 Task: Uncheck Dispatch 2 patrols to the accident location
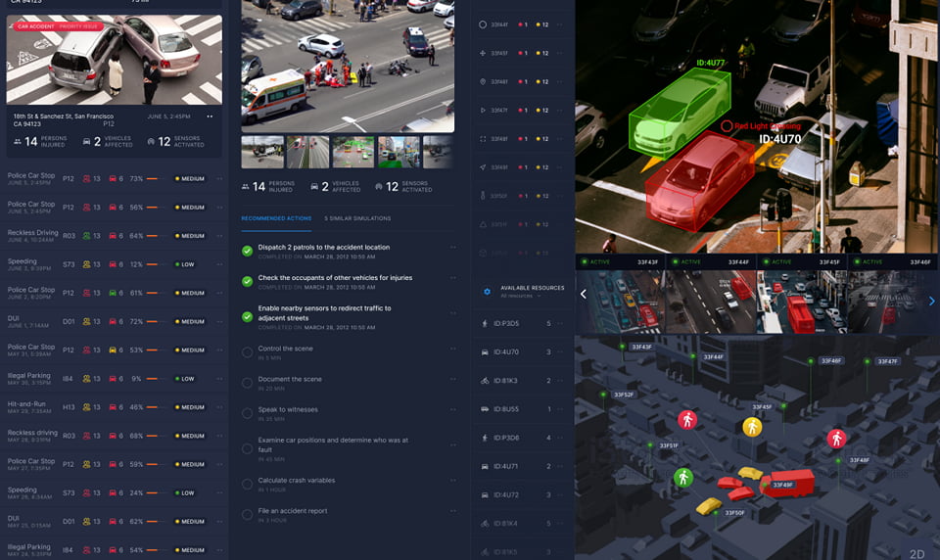pos(247,252)
